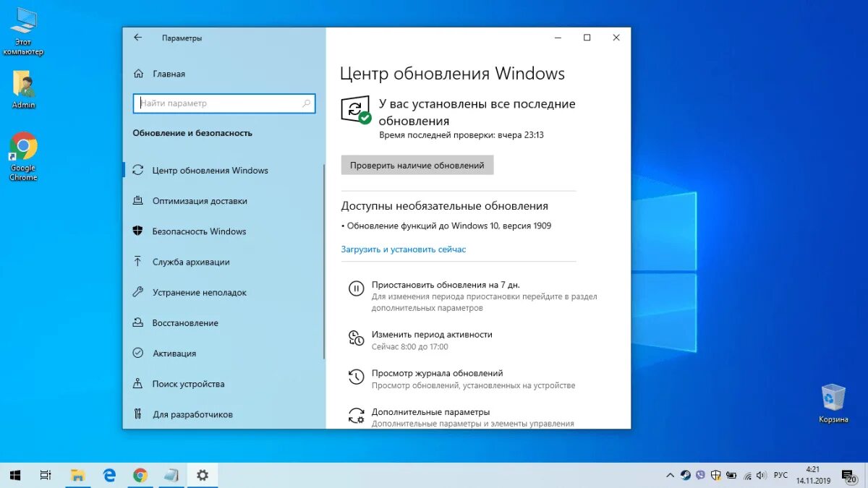868x488 pixels.
Task: Open Оптимизация доставки section
Action: (200, 201)
